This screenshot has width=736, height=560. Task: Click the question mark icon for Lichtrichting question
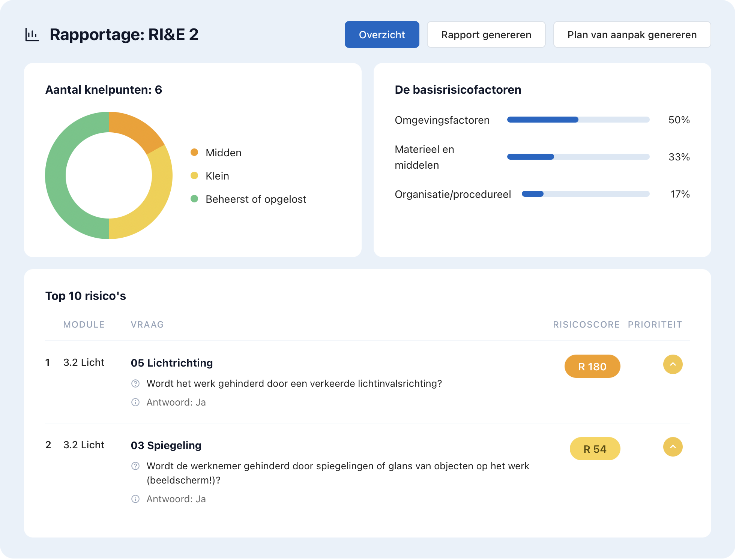[135, 383]
